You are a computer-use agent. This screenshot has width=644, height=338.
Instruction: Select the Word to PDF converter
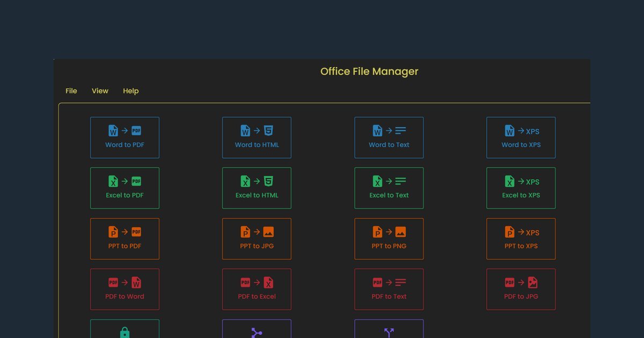click(x=125, y=138)
